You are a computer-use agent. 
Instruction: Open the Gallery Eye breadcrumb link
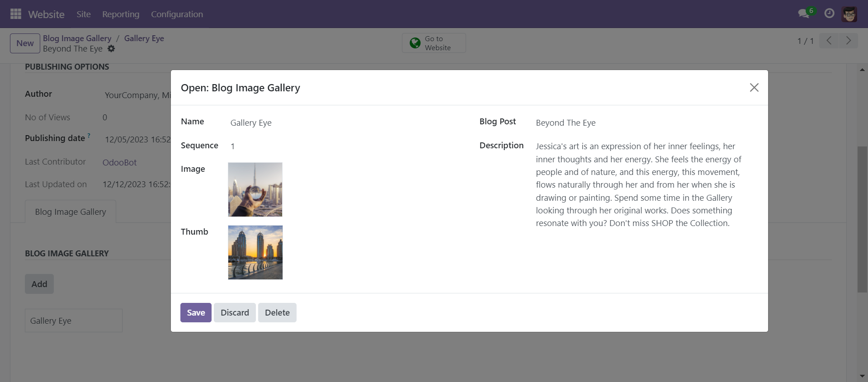(144, 38)
